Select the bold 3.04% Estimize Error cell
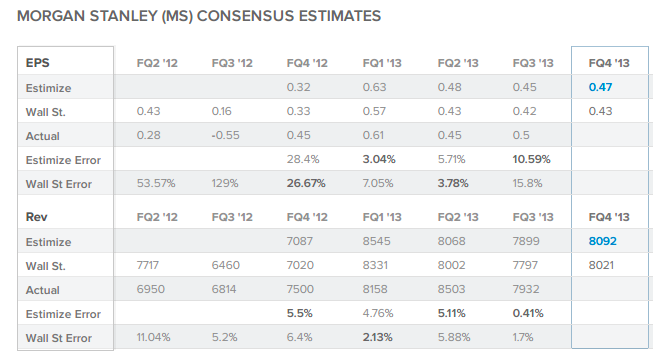This screenshot has width=653, height=364. pos(379,159)
